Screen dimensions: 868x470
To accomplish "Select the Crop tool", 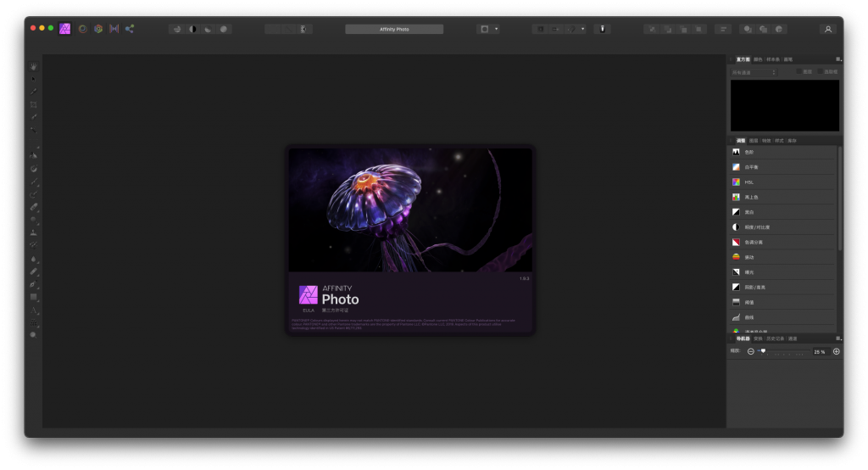I will coord(34,104).
